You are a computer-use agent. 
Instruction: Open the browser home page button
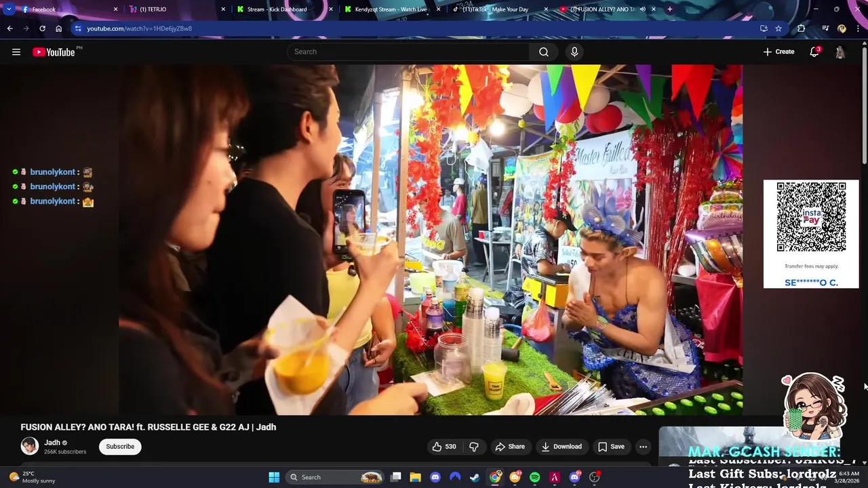[x=58, y=28]
